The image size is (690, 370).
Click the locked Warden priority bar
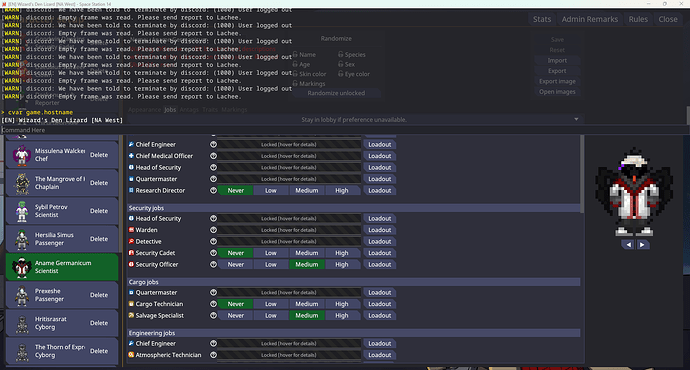click(x=289, y=230)
